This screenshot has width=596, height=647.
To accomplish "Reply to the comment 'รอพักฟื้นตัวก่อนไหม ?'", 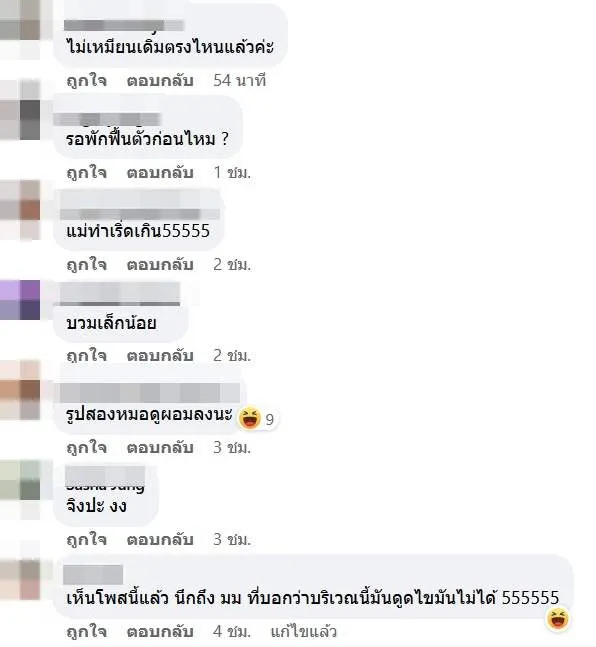I will (x=160, y=172).
